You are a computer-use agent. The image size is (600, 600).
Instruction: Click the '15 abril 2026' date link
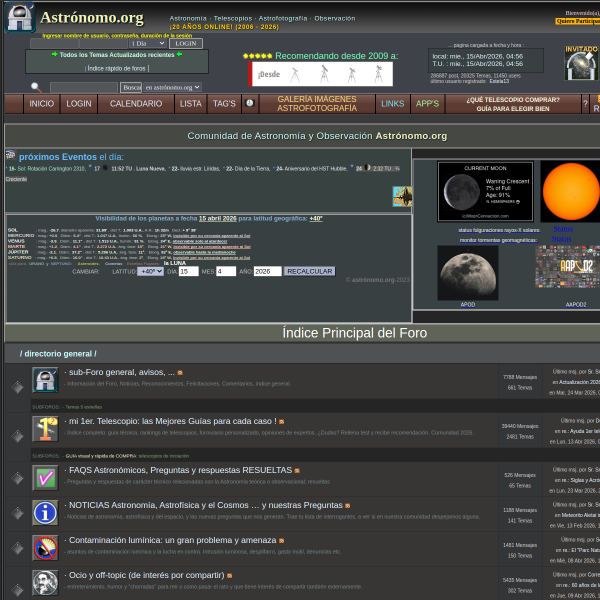coord(218,218)
